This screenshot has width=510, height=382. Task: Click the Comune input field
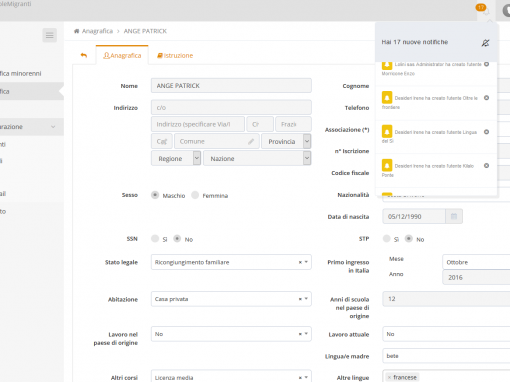(x=217, y=141)
